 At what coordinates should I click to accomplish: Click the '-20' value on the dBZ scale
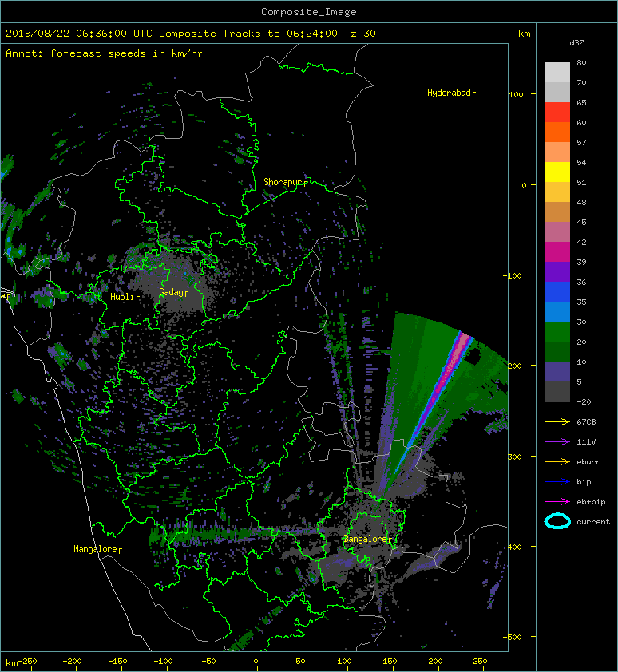pyautogui.click(x=584, y=402)
